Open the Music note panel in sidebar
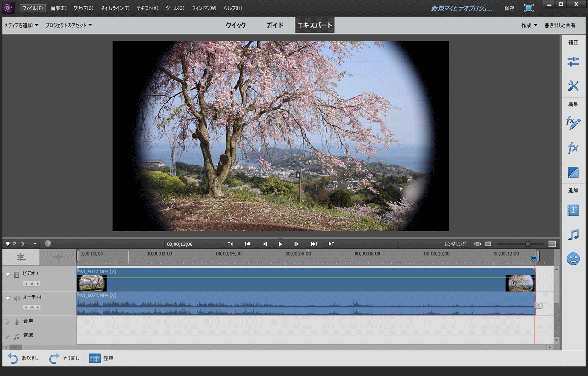The height and width of the screenshot is (376, 588). pyautogui.click(x=573, y=235)
